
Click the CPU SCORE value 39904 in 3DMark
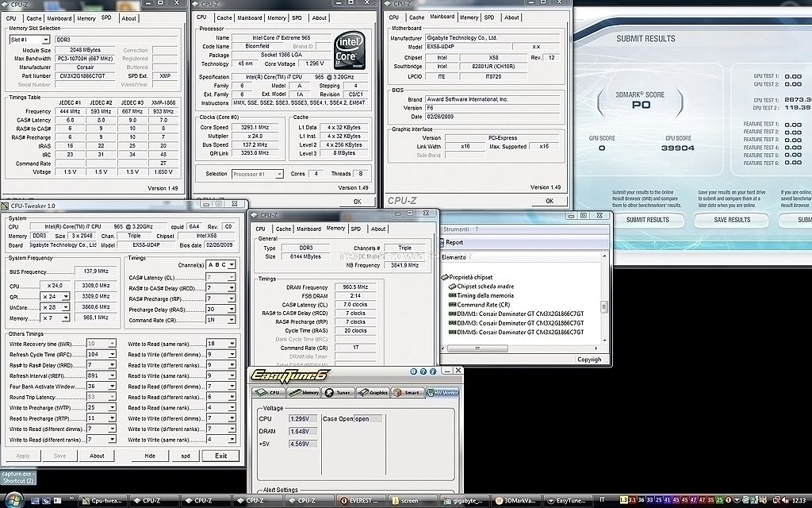[677, 148]
